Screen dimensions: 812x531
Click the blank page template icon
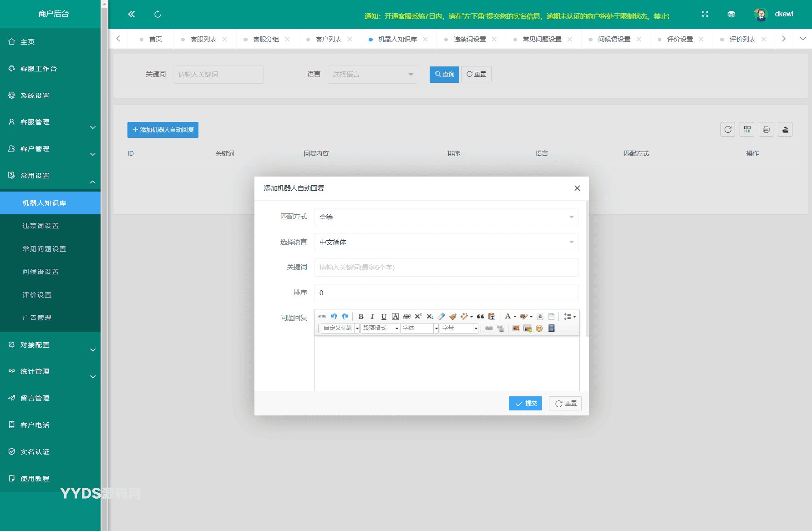point(551,316)
